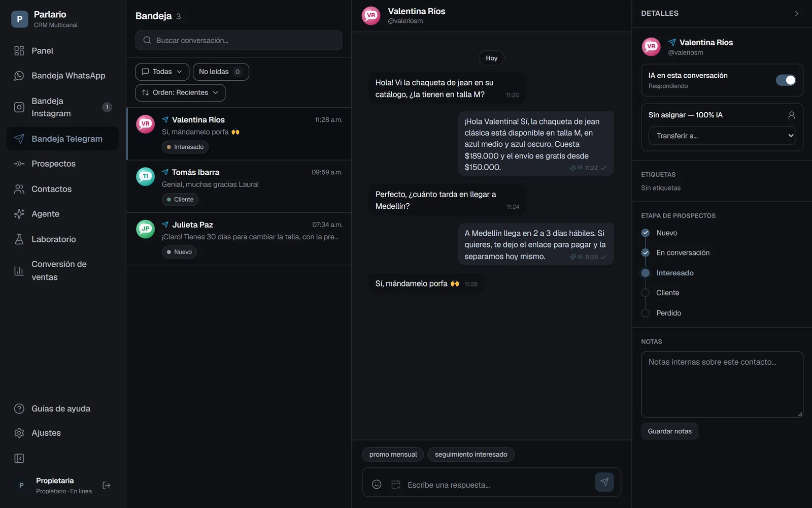Screen dimensions: 812x508
Task: Open Bandeja Instagram from sidebar
Action: pyautogui.click(x=62, y=107)
